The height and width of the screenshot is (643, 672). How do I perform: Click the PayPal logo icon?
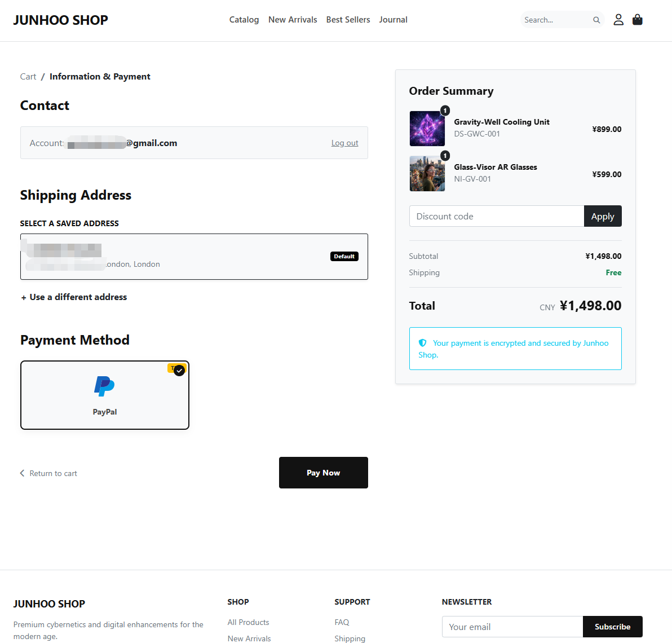104,386
